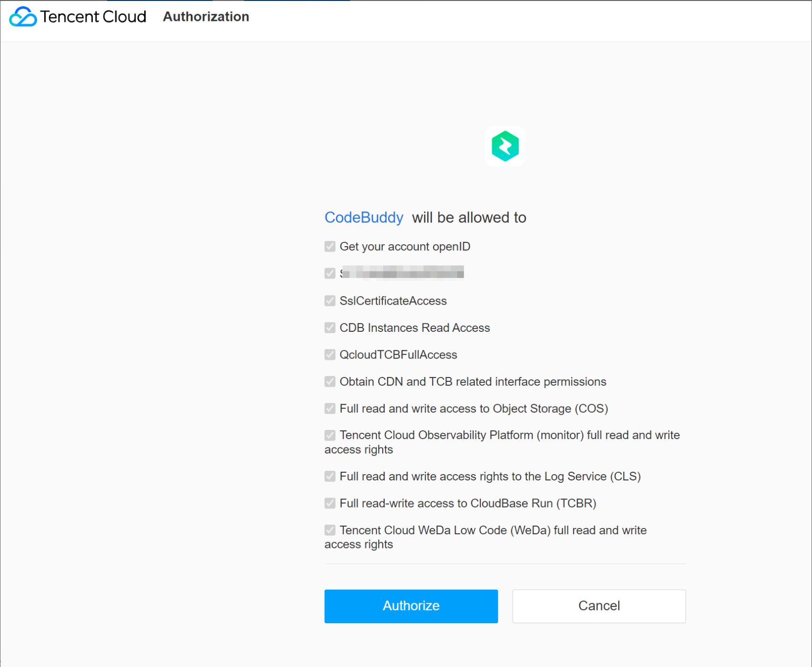Image resolution: width=812 pixels, height=667 pixels.
Task: Toggle the Observability Platform (monitor) checkbox
Action: point(329,435)
